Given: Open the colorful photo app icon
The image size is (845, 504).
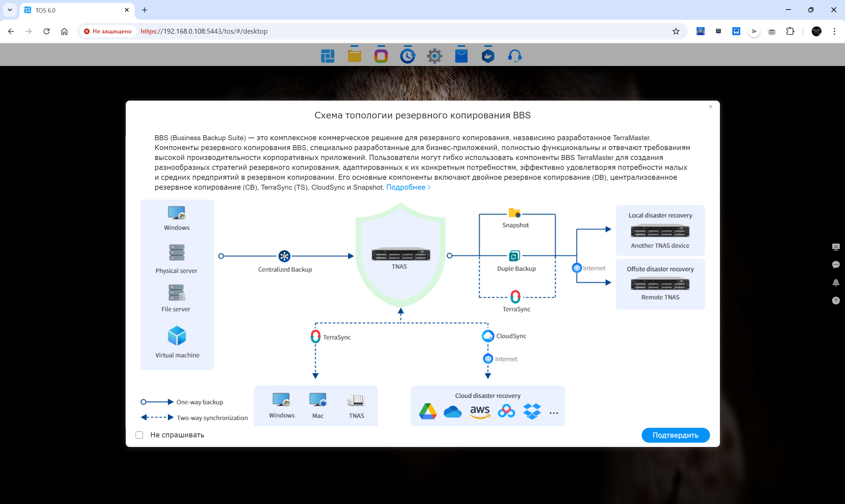Looking at the screenshot, I should point(381,56).
